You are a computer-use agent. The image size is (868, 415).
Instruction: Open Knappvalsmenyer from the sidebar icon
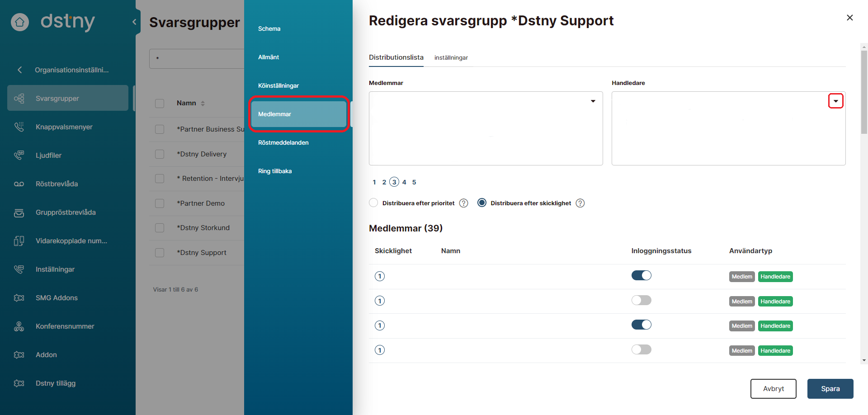[x=19, y=127]
